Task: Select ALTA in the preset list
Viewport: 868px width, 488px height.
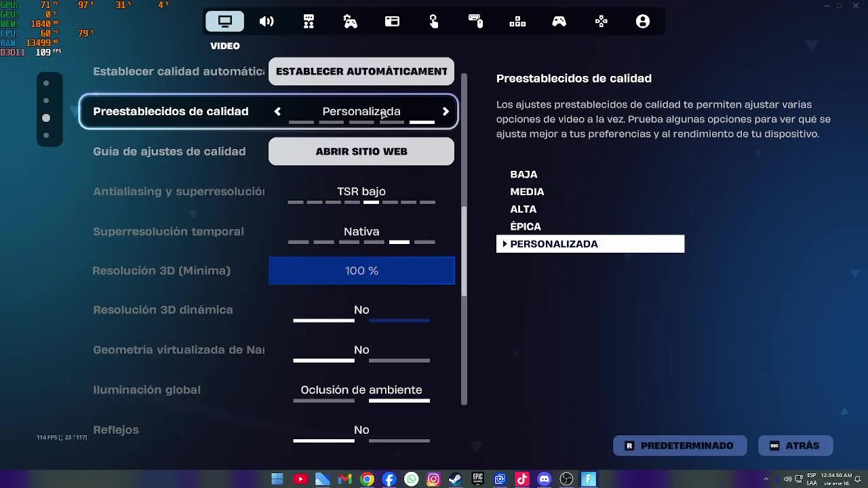Action: click(523, 209)
